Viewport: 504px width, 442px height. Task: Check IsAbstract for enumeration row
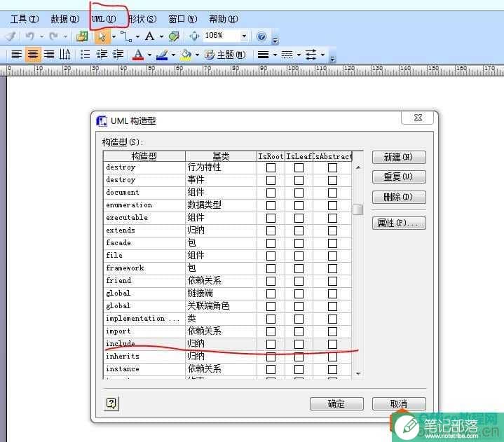pyautogui.click(x=332, y=205)
